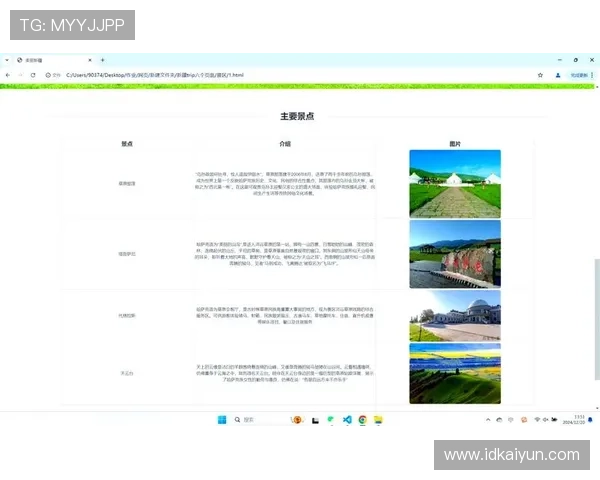Open Chrome's three-dot menu
This screenshot has height=480, width=600.
point(592,75)
